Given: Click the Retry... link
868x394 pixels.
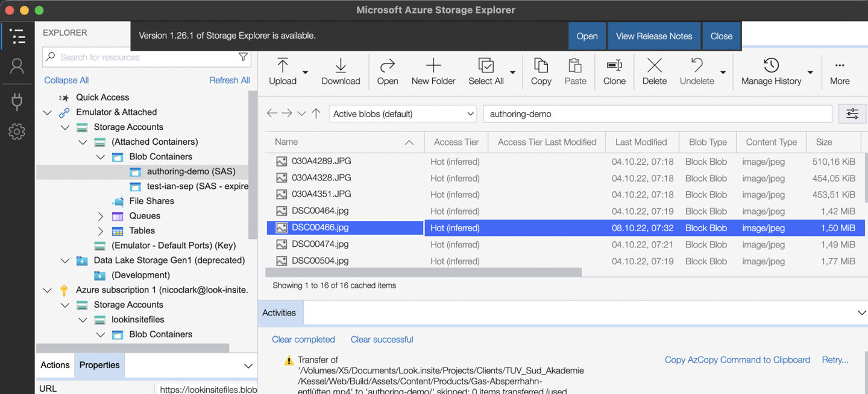Looking at the screenshot, I should [835, 360].
